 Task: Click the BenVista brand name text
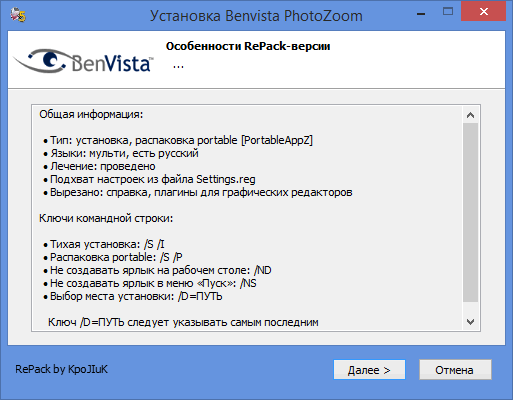click(x=112, y=63)
